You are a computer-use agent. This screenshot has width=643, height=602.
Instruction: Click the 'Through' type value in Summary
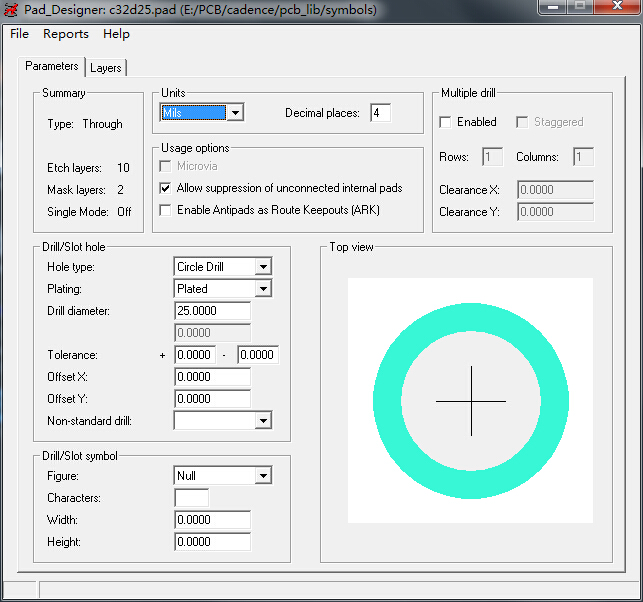point(103,124)
